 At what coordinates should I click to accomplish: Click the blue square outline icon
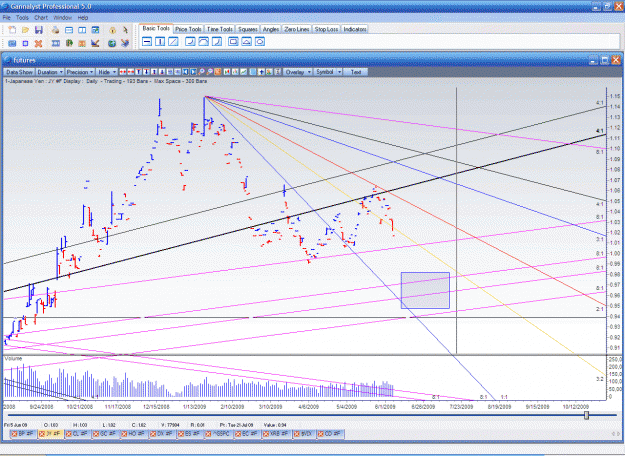tap(26, 43)
